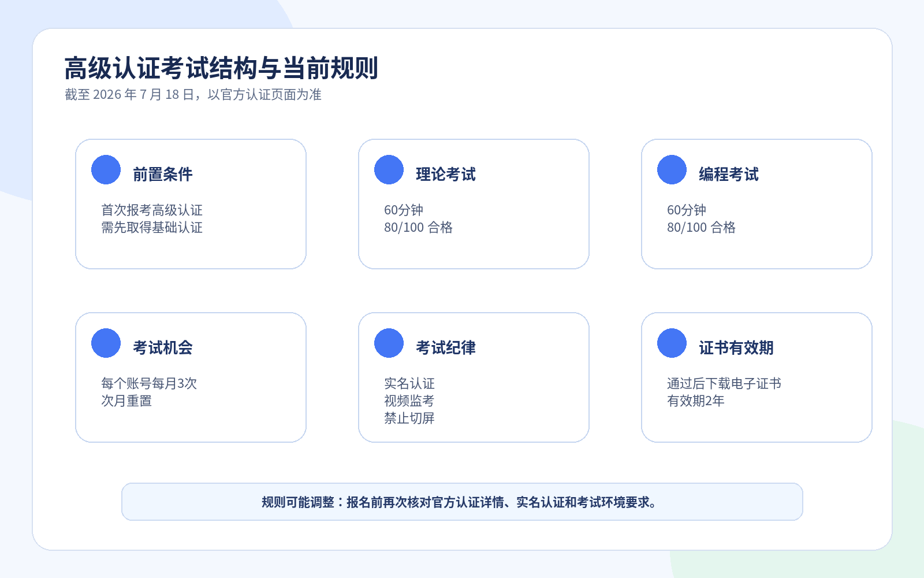Click the line 有效期2年
The image size is (924, 578).
pos(696,401)
